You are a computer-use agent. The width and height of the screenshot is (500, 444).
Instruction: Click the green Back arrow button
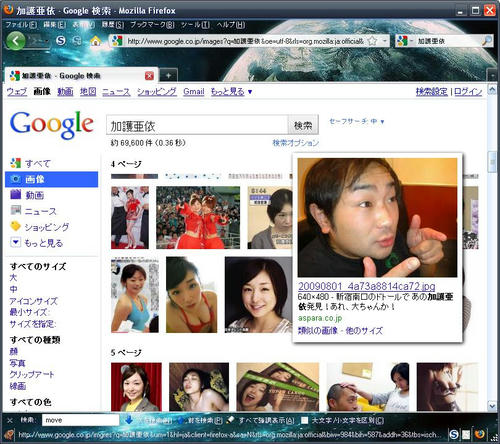[15, 41]
